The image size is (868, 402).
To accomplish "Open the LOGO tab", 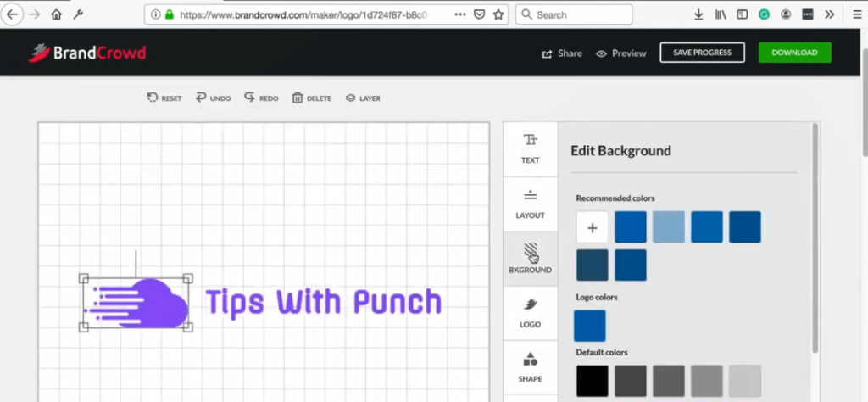I will (531, 314).
